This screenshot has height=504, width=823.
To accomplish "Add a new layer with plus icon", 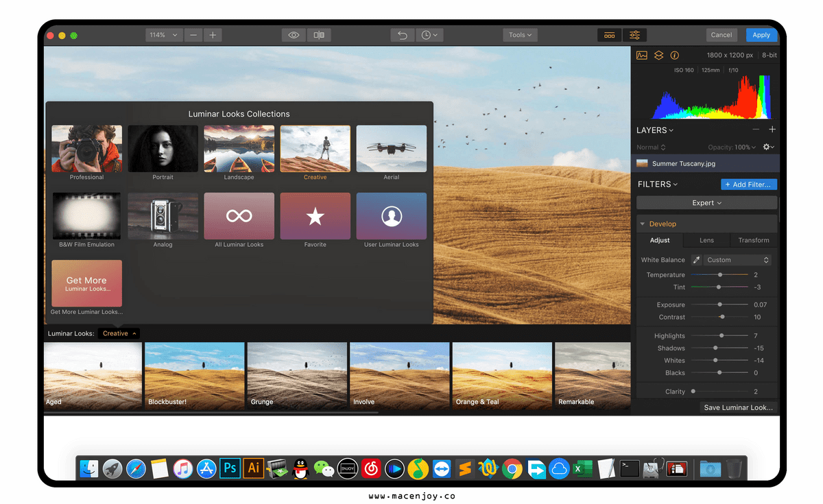I will pos(772,130).
